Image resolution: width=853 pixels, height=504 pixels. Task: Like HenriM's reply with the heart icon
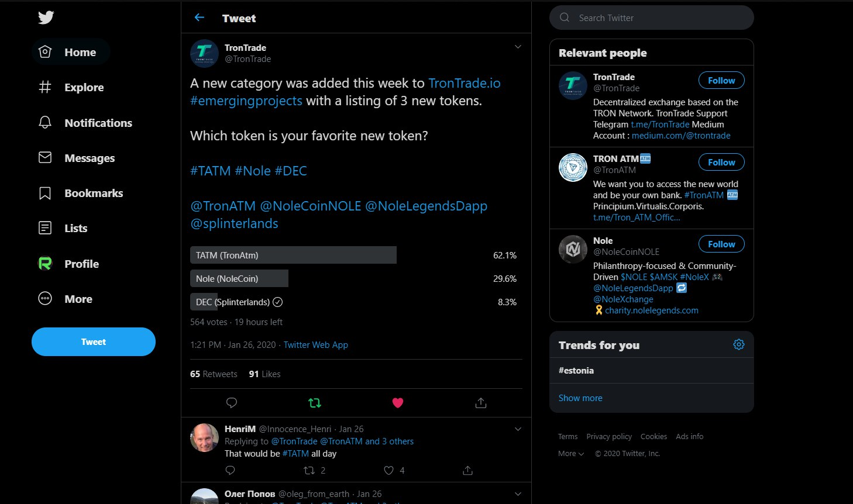(388, 470)
